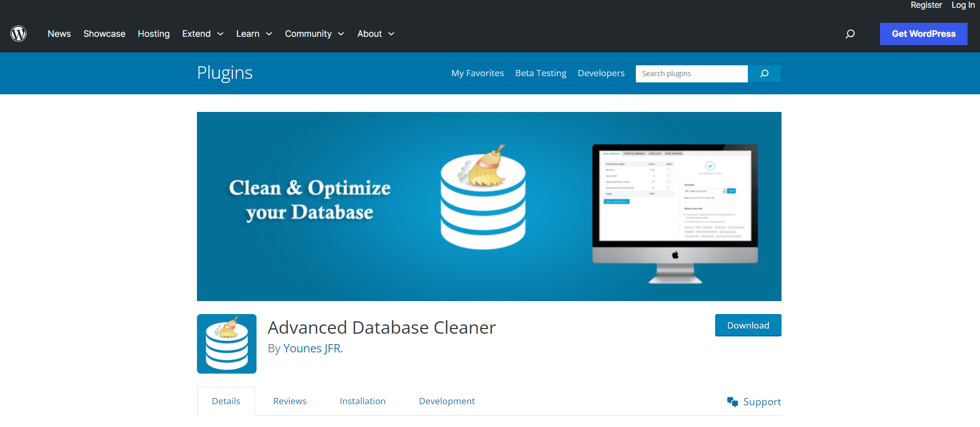
Task: Click the WordPress logo icon
Action: (x=19, y=34)
